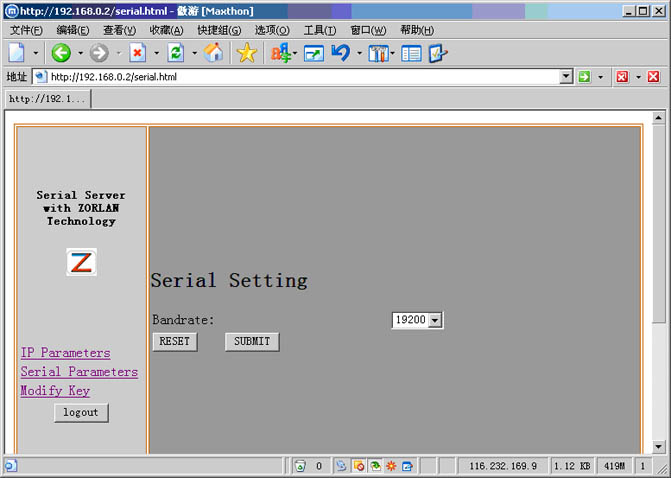The width and height of the screenshot is (671, 478).
Task: Go to the Home page icon
Action: click(x=213, y=53)
